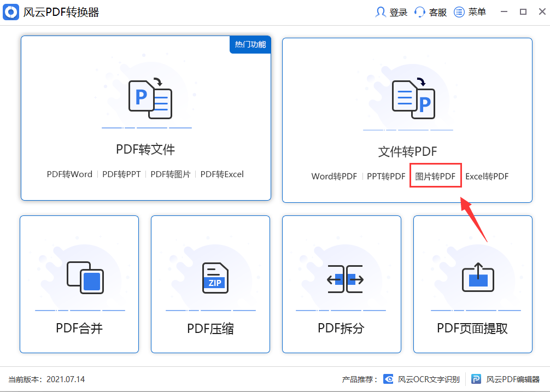Close the 风云PDF转换器 window

point(542,12)
